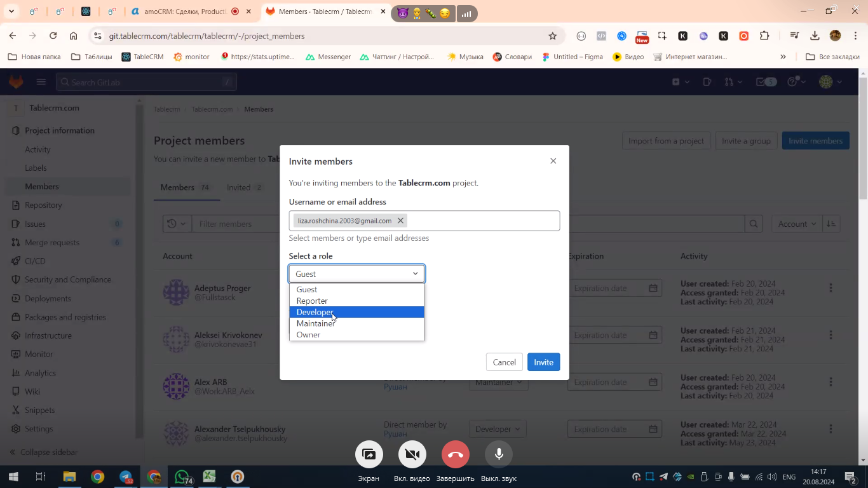Click the filter members search magnifier button
868x488 pixels.
click(754, 224)
